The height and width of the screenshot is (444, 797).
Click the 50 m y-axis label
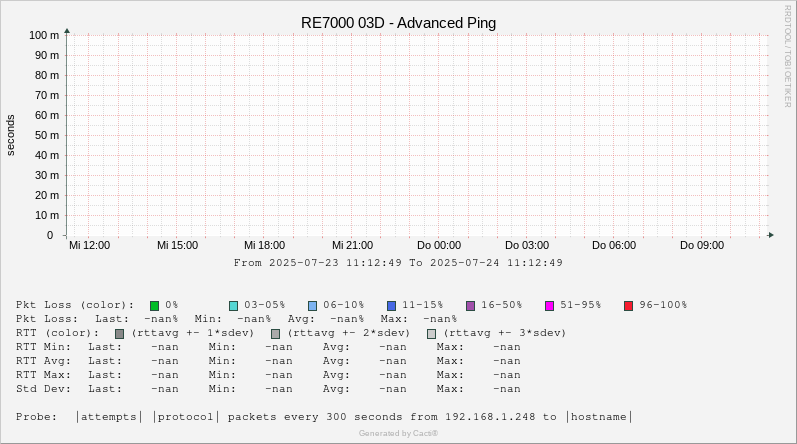[x=46, y=135]
